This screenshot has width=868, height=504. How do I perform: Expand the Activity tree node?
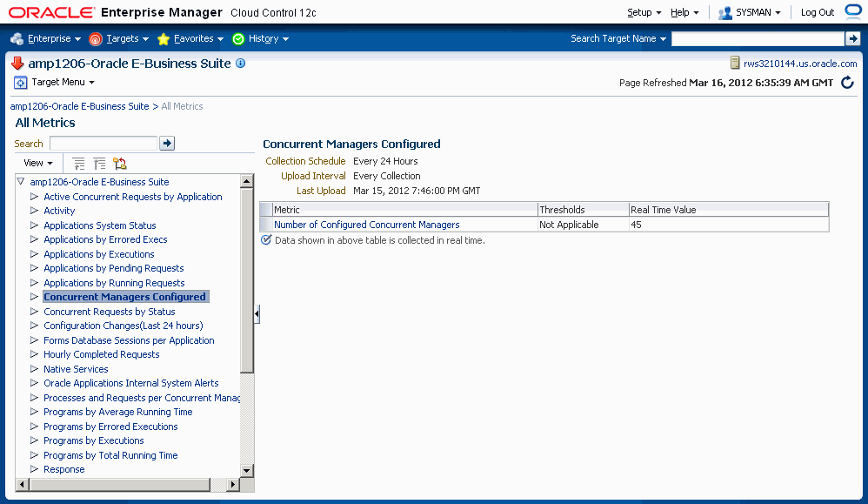pos(34,211)
